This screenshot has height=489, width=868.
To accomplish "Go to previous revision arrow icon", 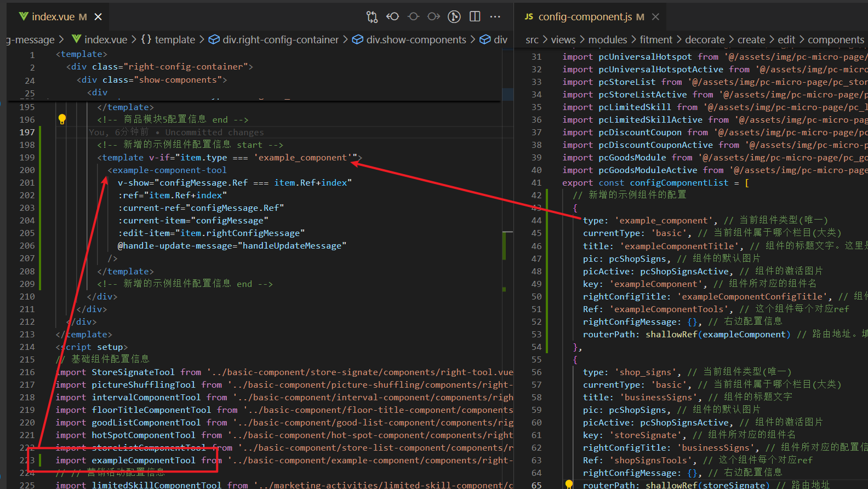I will [392, 16].
